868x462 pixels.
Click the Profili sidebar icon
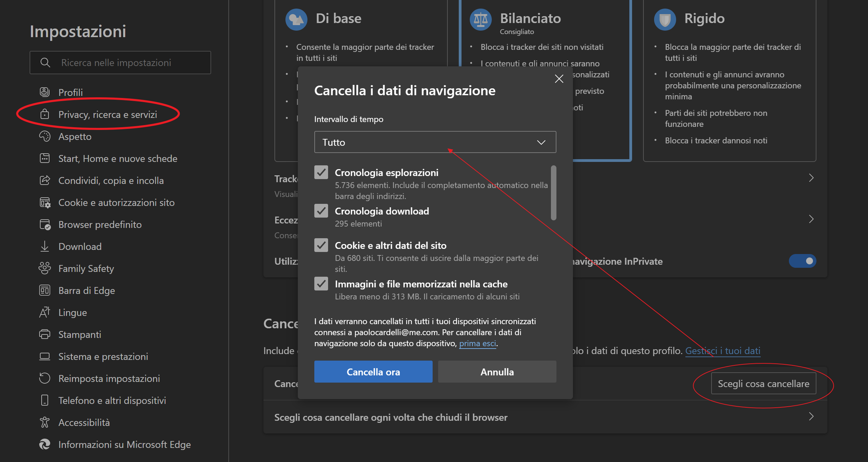click(45, 92)
